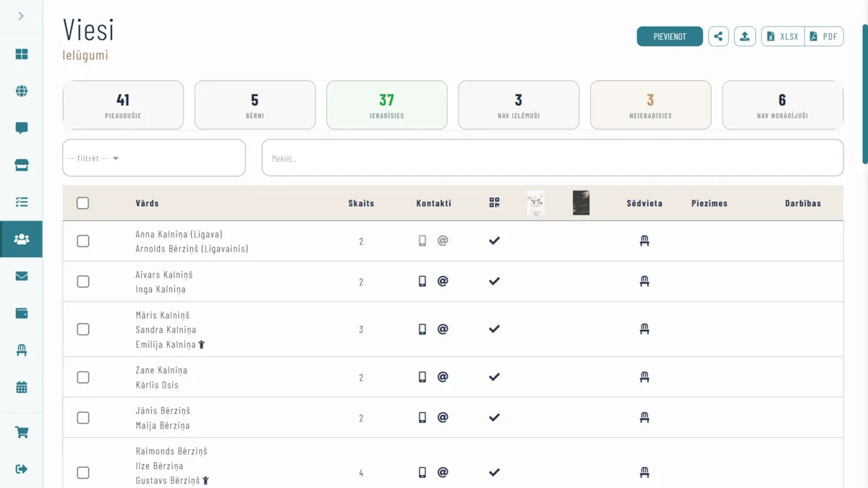
Task: Open the globe website icon in sidebar
Action: click(x=22, y=91)
